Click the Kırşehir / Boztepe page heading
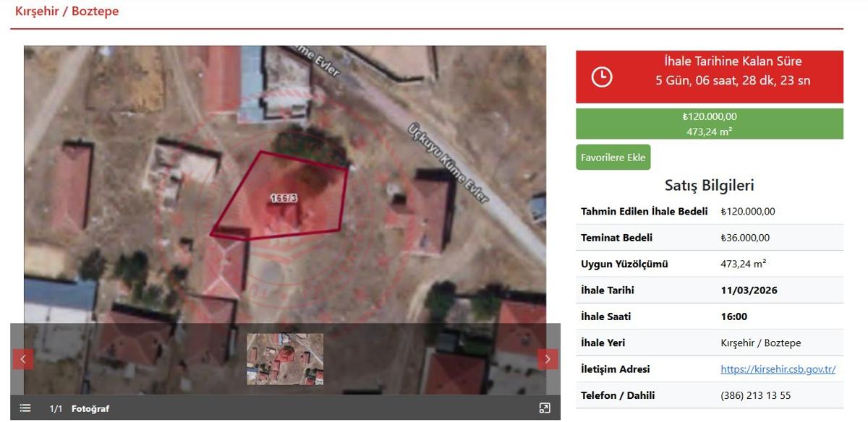 67,12
